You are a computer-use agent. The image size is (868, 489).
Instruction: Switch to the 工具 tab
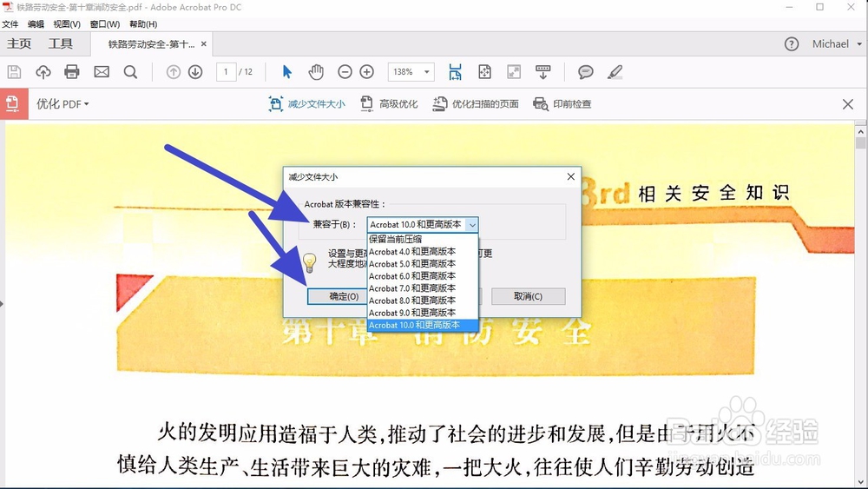pyautogui.click(x=61, y=43)
